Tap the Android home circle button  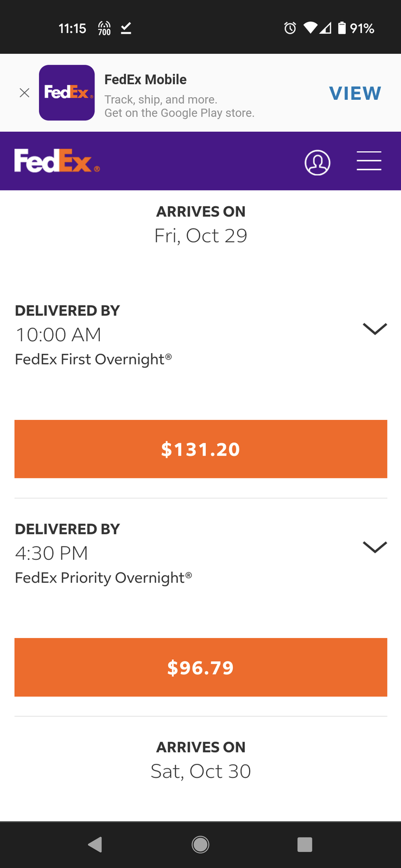coord(200,844)
